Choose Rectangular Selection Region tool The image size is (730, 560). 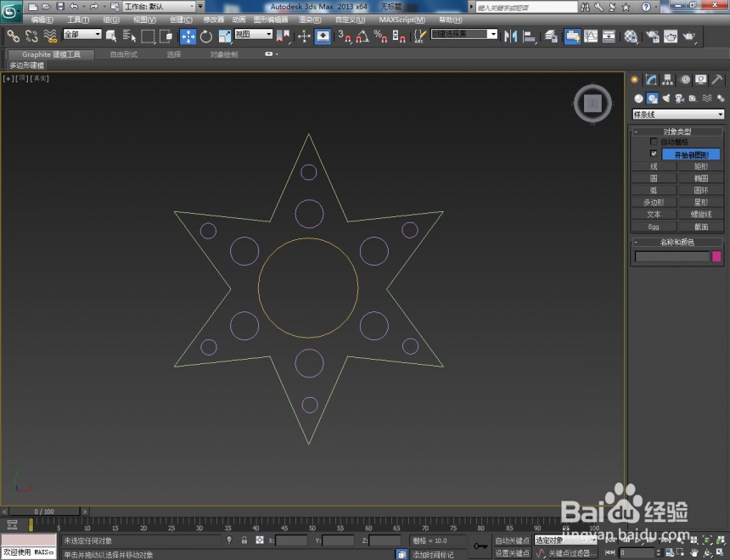(148, 36)
